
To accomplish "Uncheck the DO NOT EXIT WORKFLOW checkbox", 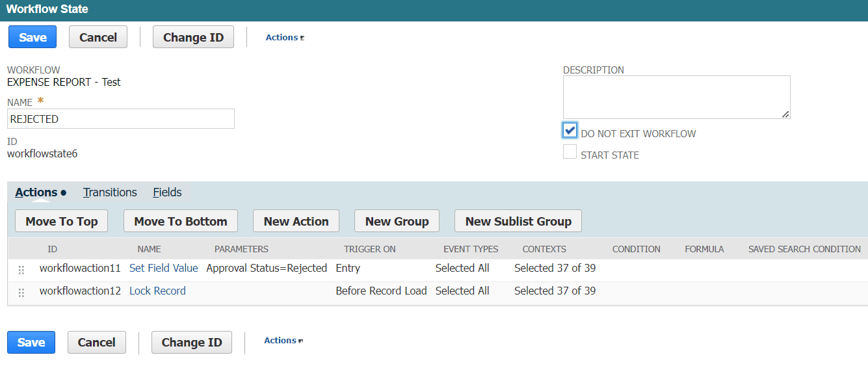I will pyautogui.click(x=570, y=130).
